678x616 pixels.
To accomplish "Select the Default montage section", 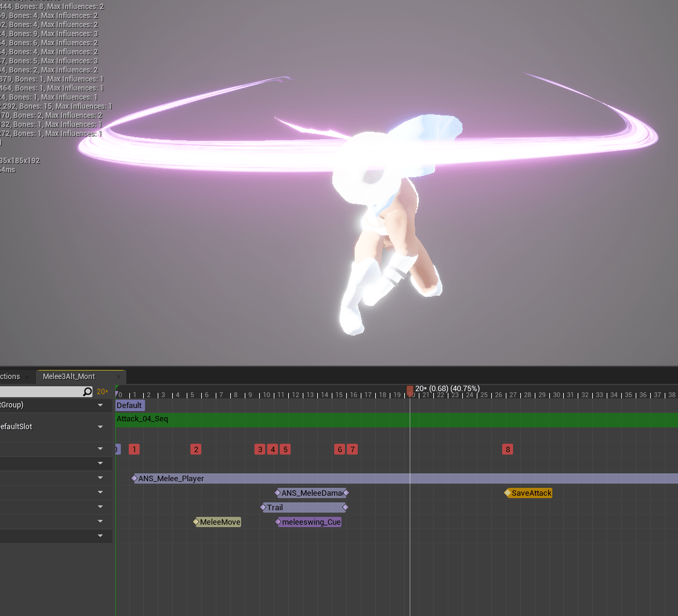I will (x=129, y=406).
